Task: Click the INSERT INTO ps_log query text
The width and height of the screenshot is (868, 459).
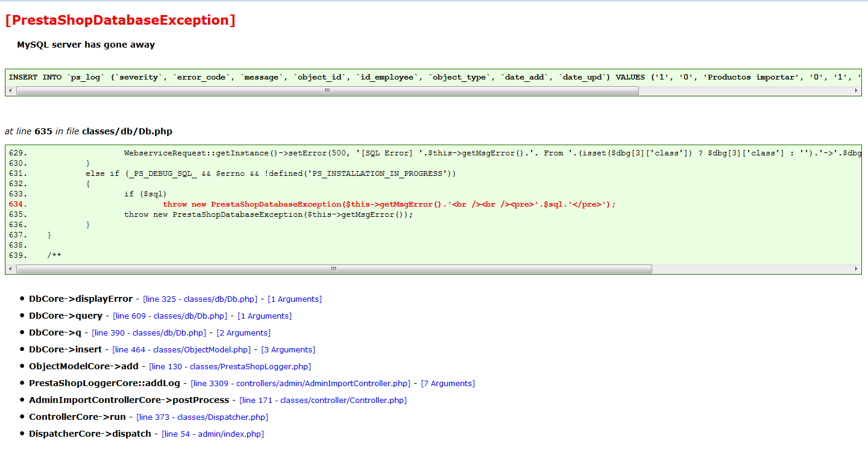Action: click(x=433, y=77)
